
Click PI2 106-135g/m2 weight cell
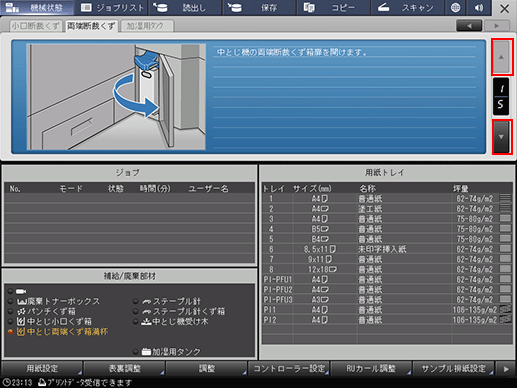475,320
